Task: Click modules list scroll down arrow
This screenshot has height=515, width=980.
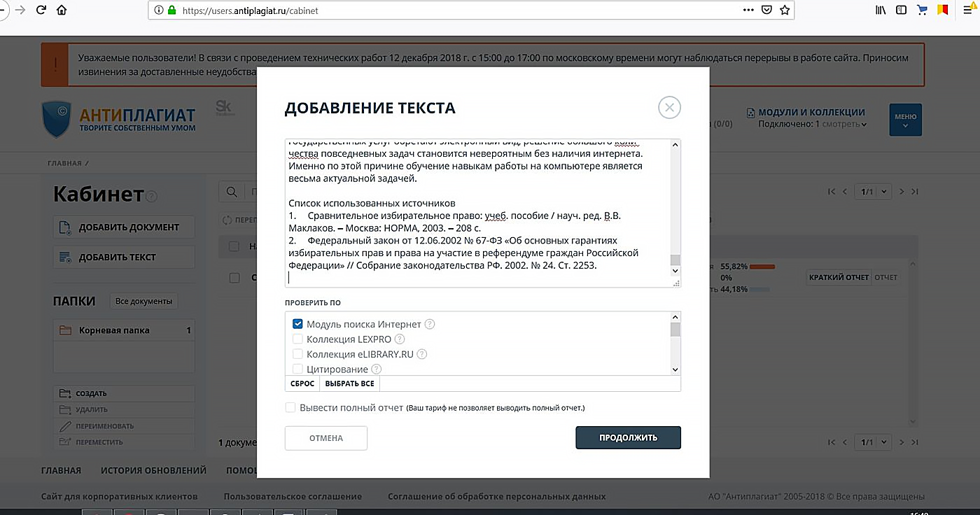Action: pyautogui.click(x=675, y=369)
